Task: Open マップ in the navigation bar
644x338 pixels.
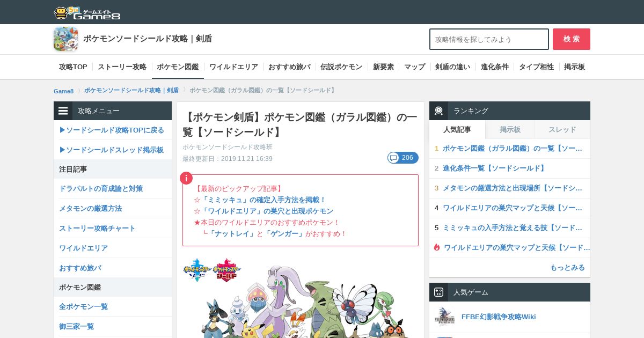Action: (x=414, y=67)
